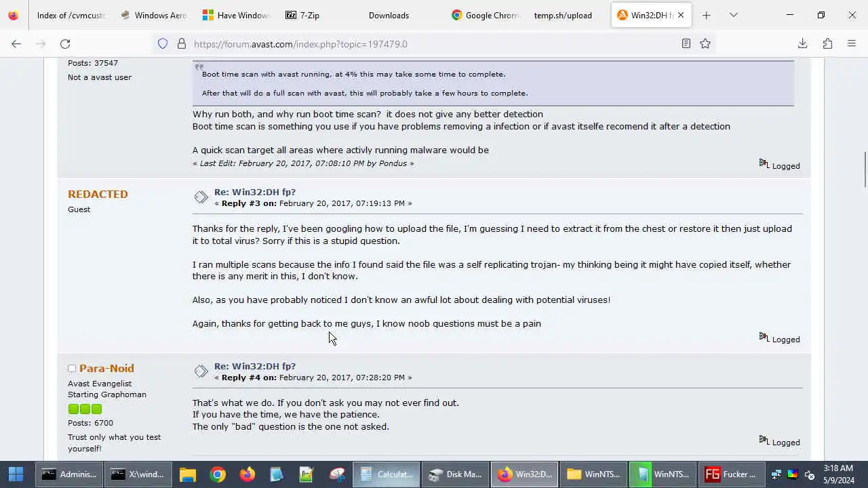This screenshot has width=868, height=488.
Task: Open the extensions puzzle icon
Action: click(x=827, y=44)
